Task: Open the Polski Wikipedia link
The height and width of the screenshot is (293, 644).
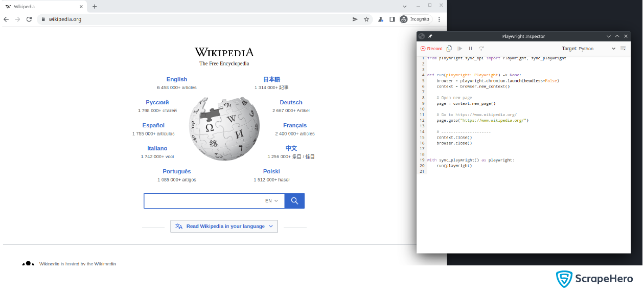Action: [271, 171]
